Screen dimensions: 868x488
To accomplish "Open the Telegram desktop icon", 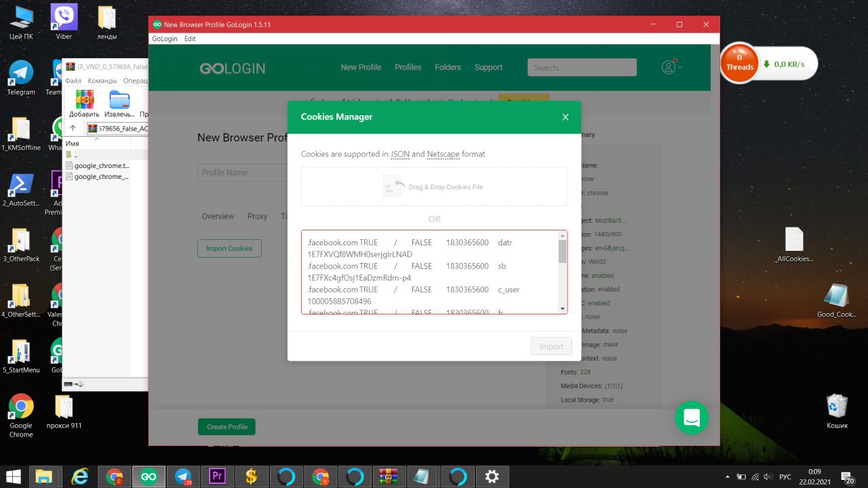I will 21,77.
